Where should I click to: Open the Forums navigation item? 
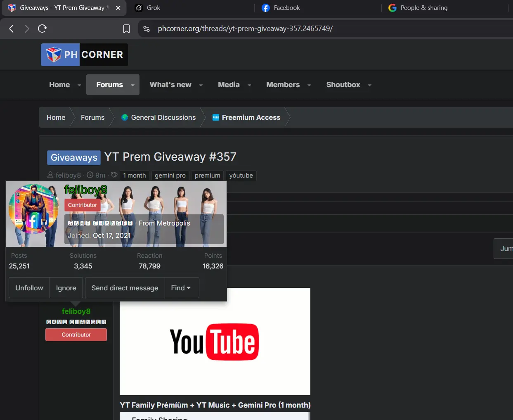tap(109, 85)
